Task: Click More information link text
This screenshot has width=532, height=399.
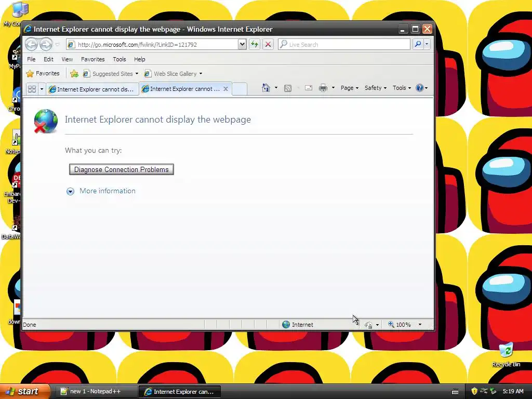Action: 108,191
